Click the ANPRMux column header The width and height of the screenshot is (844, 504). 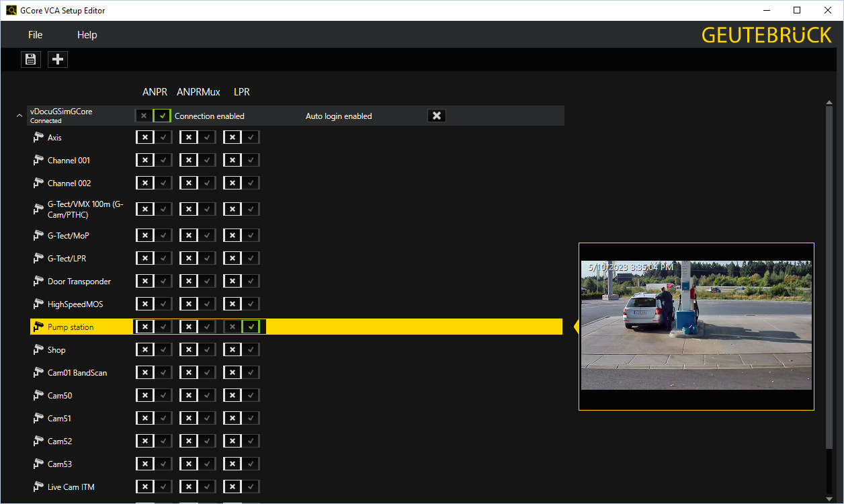(199, 92)
